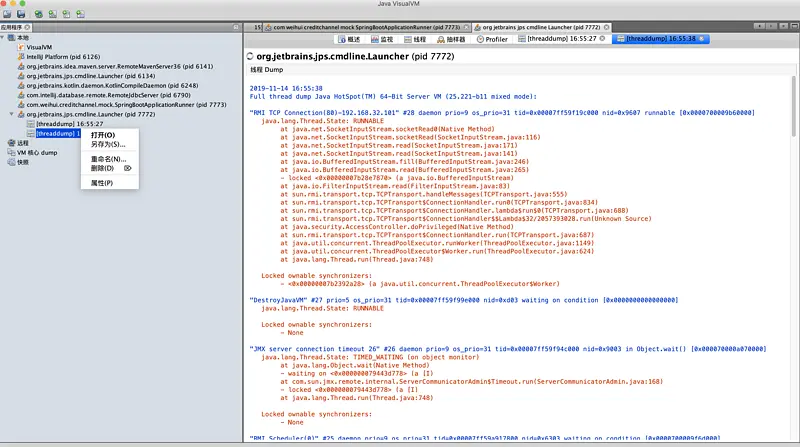This screenshot has height=447, width=800.
Task: Click the 远程 remote hosts icon
Action: pos(11,143)
